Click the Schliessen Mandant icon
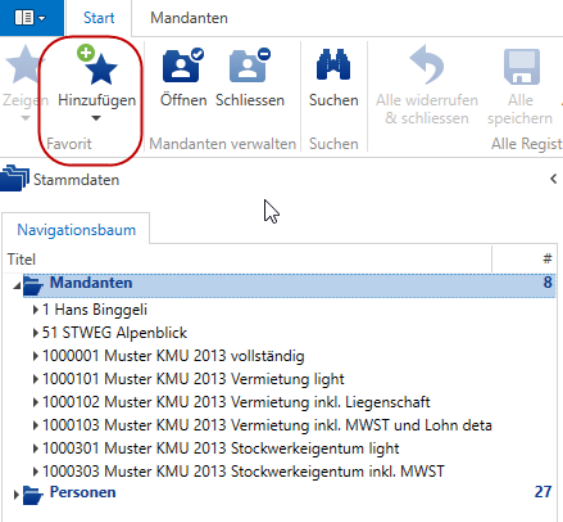Screen dimensions: 563x522 pyautogui.click(x=250, y=65)
